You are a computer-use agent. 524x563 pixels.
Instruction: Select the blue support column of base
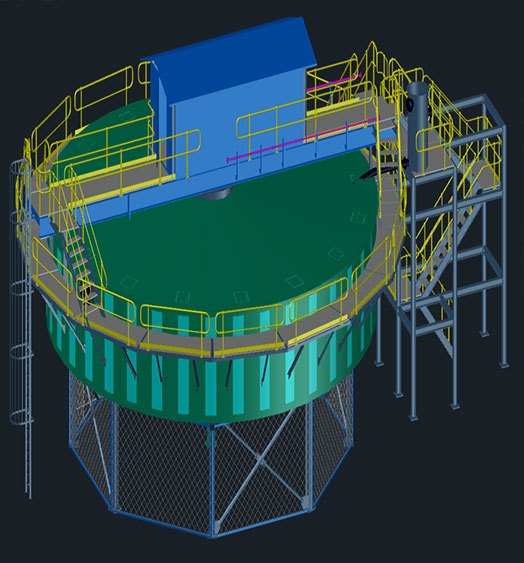(212, 481)
